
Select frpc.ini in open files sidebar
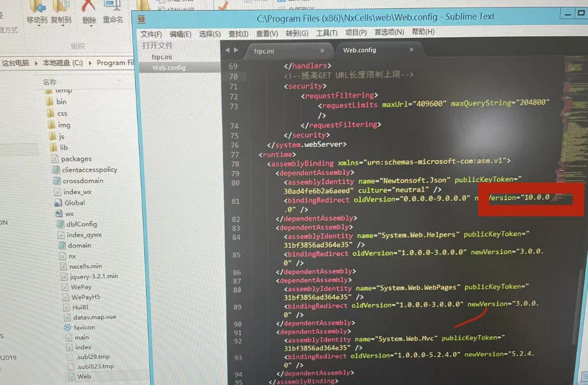tap(162, 57)
